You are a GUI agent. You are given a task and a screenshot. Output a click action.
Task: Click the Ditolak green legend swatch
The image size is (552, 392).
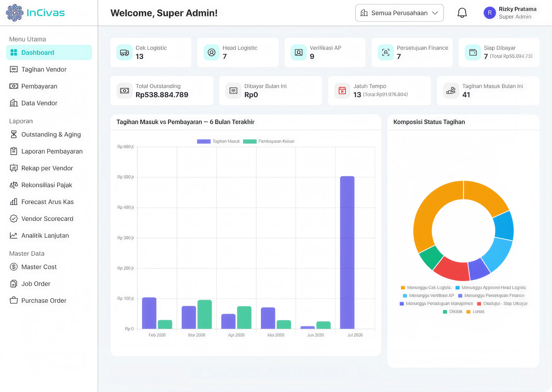pos(445,312)
